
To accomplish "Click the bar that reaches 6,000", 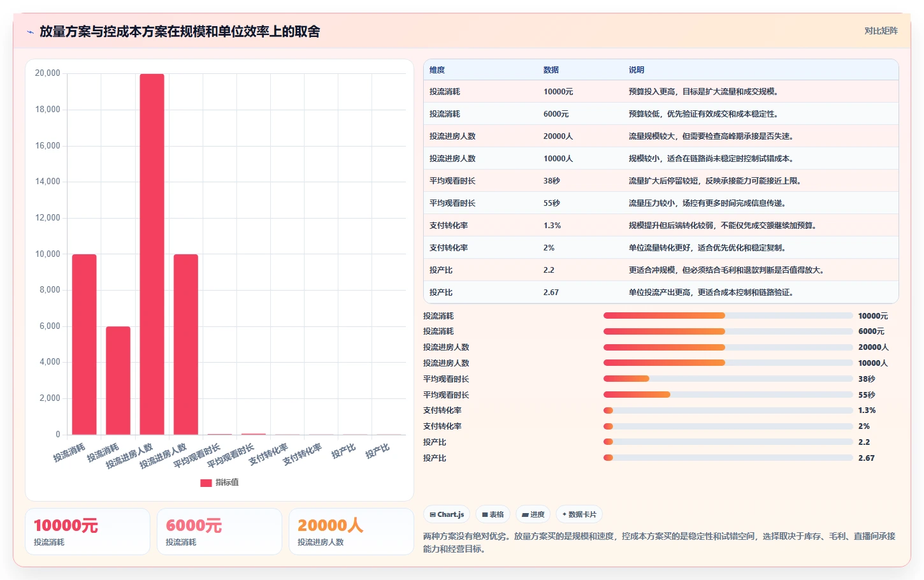I will pyautogui.click(x=118, y=381).
